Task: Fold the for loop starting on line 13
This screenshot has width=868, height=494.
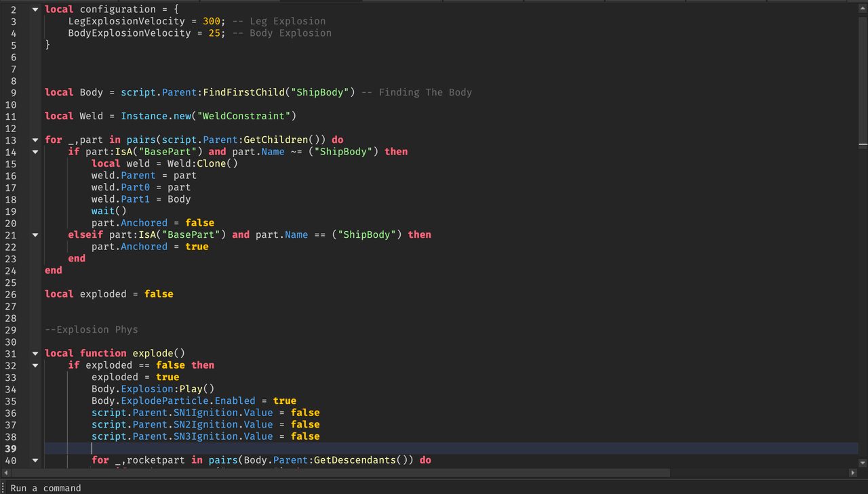Action: pos(35,140)
